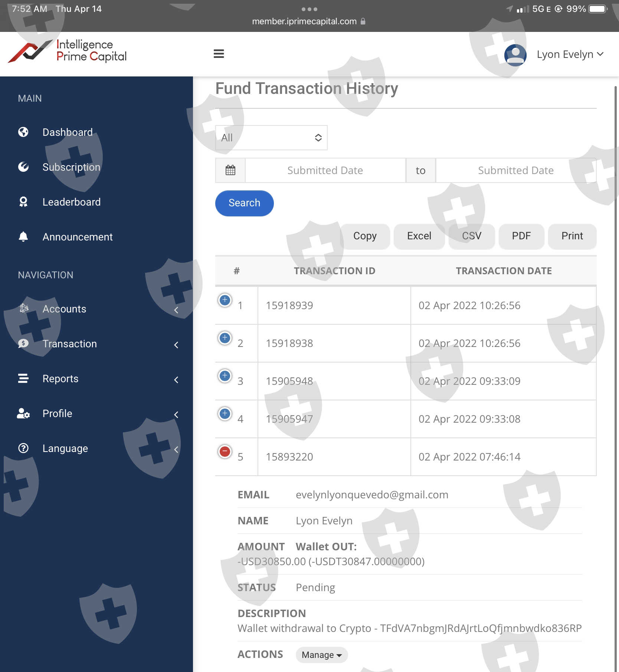
Task: Expand row 2 with transaction 15918938
Action: coord(225,338)
